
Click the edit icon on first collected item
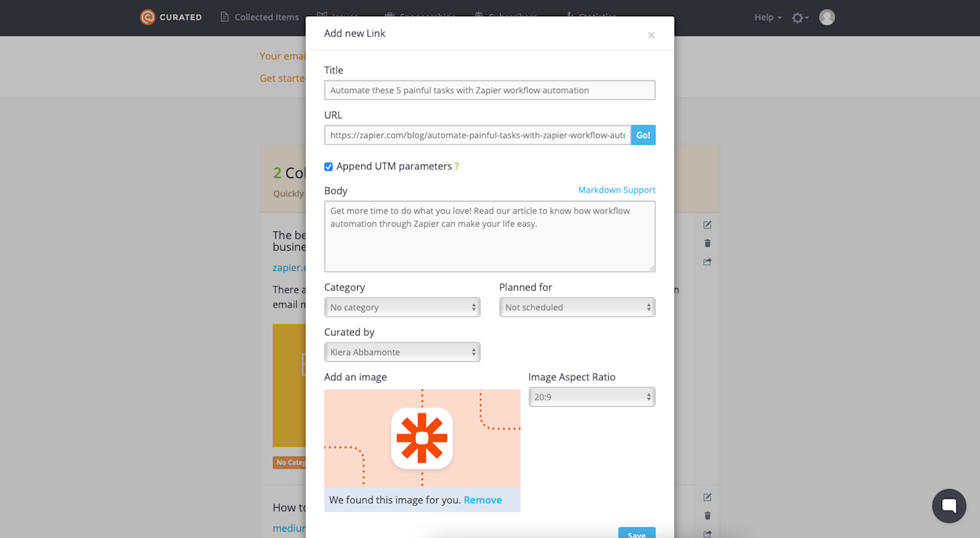click(x=708, y=225)
